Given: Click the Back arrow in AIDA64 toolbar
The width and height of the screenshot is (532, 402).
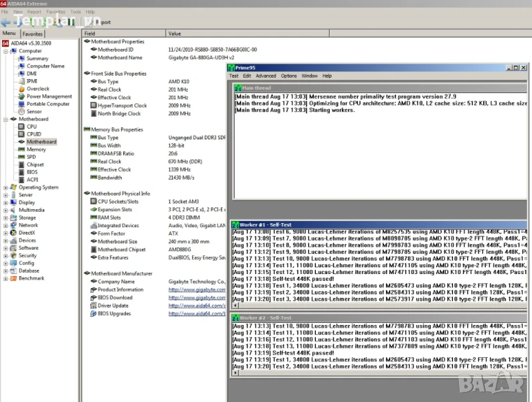Looking at the screenshot, I should point(5,22).
